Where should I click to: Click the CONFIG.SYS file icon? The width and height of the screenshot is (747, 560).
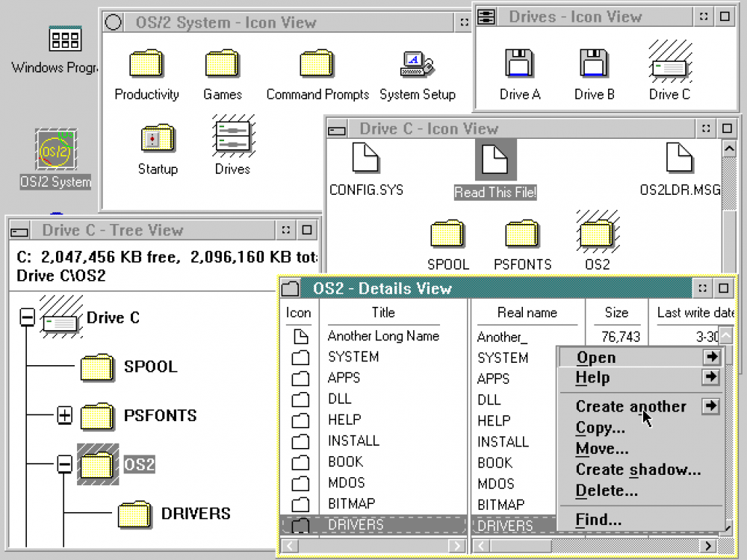point(365,158)
